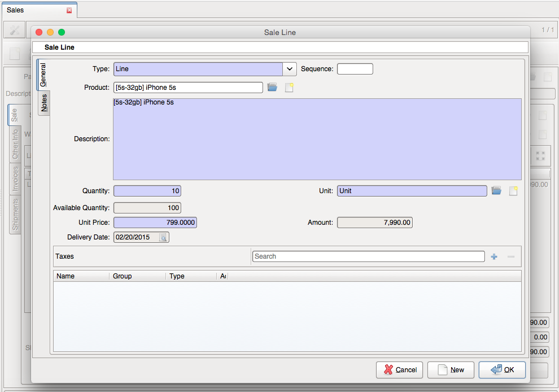
Task: Close Sale Line window with red button
Action: pos(39,32)
